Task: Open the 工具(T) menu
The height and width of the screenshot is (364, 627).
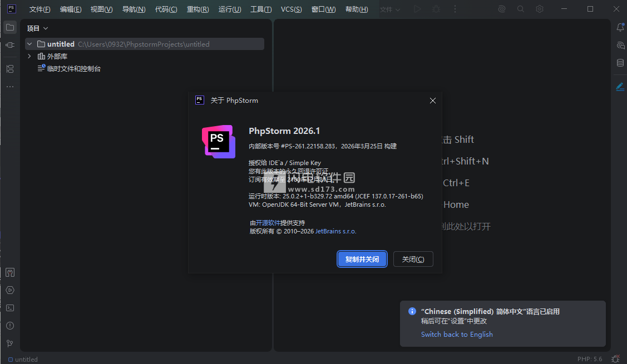Action: [x=261, y=9]
